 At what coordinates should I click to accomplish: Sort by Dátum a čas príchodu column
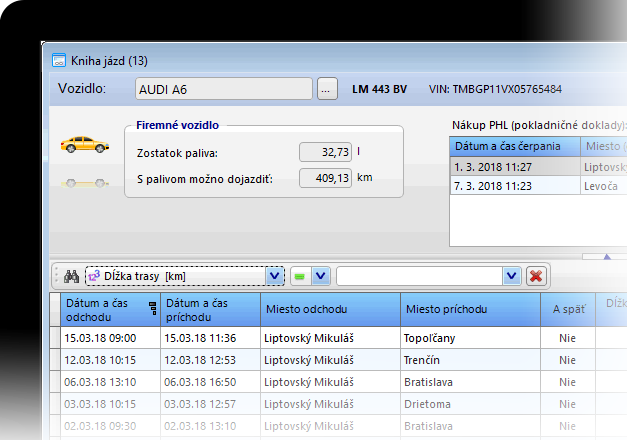(210, 310)
